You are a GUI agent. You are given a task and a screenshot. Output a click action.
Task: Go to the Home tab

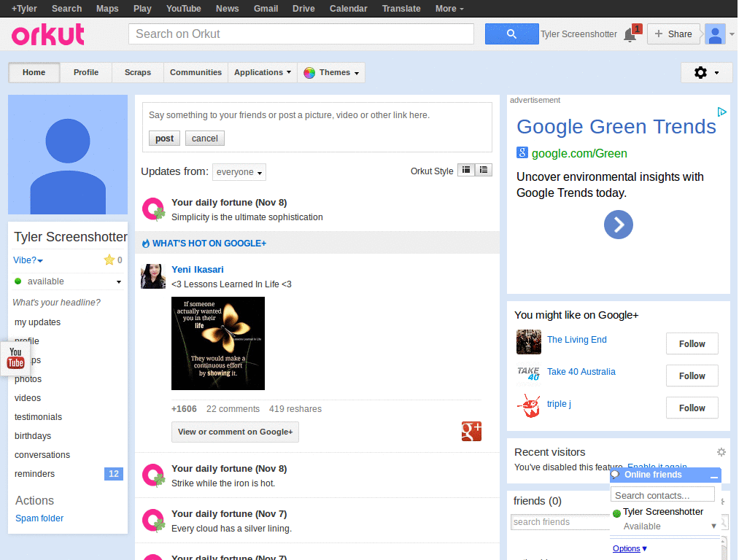pyautogui.click(x=34, y=72)
